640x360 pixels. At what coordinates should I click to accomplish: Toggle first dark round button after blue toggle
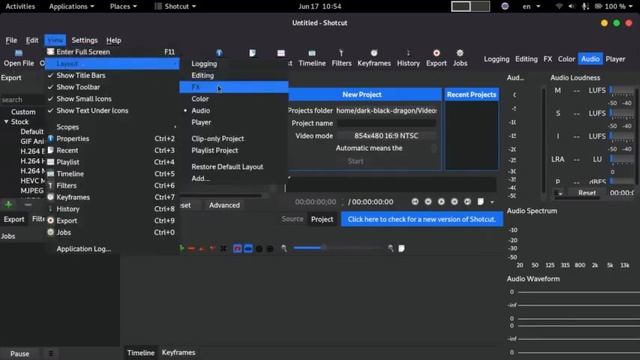pos(259,249)
